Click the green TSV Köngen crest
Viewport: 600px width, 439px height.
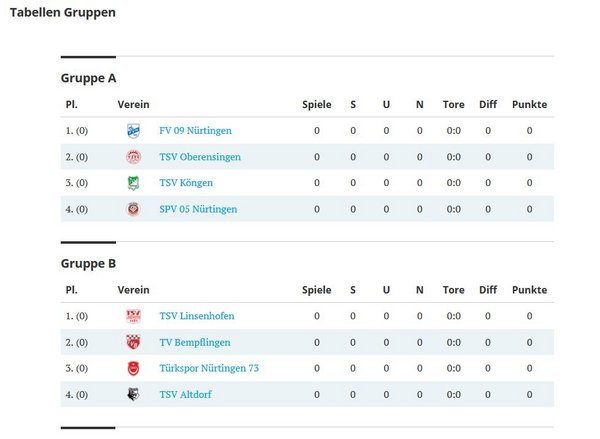tap(133, 183)
